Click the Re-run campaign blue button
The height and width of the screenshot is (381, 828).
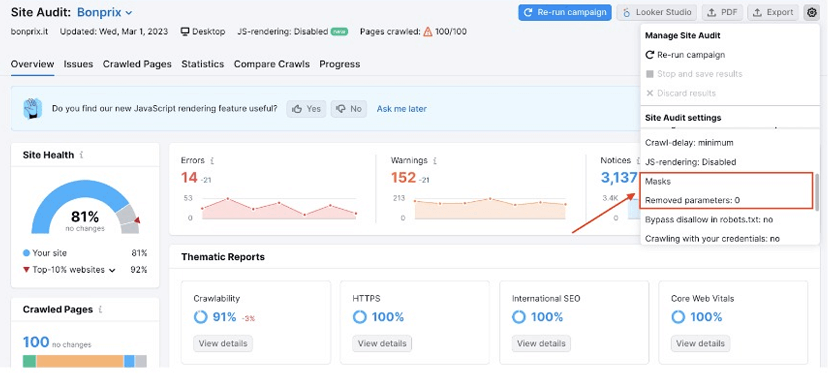click(564, 13)
